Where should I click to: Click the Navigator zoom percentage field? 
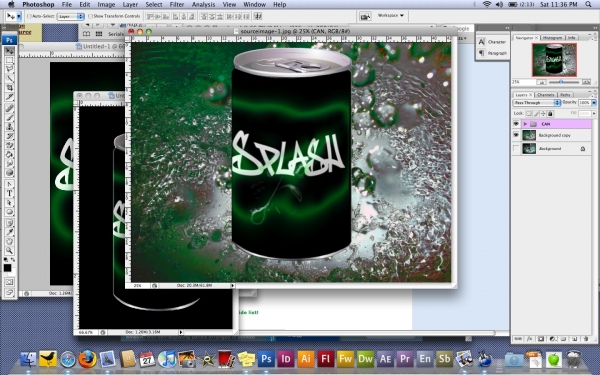coord(523,82)
